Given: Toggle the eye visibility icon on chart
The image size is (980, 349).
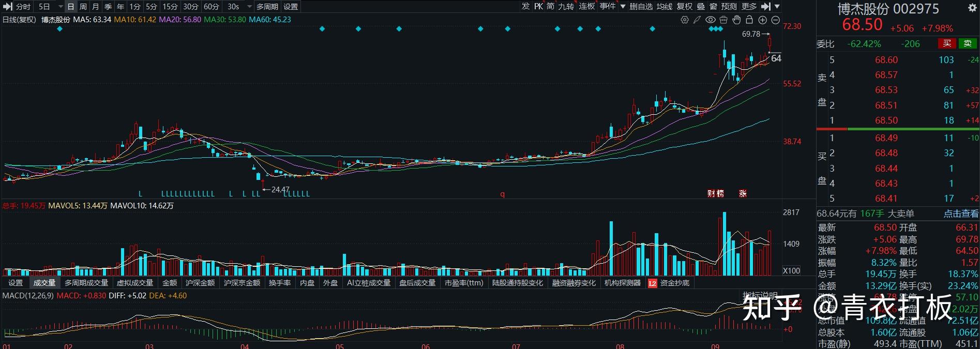Looking at the screenshot, I should [710, 20].
